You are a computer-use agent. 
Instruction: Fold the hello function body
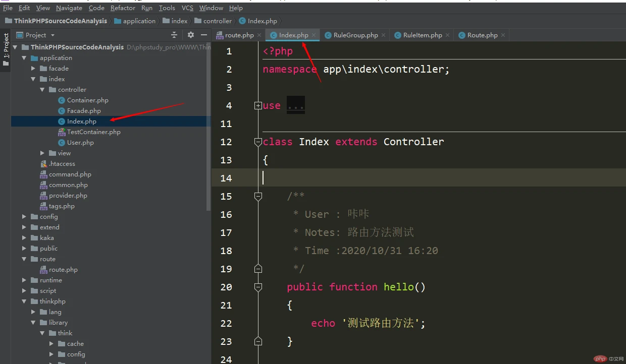(258, 287)
